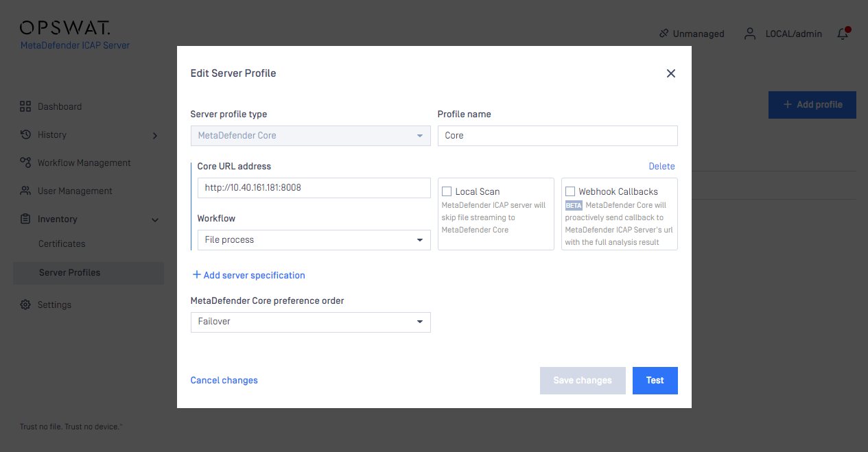This screenshot has height=452, width=868.
Task: Click the MetaDefender Core preference order label
Action: [x=268, y=300]
